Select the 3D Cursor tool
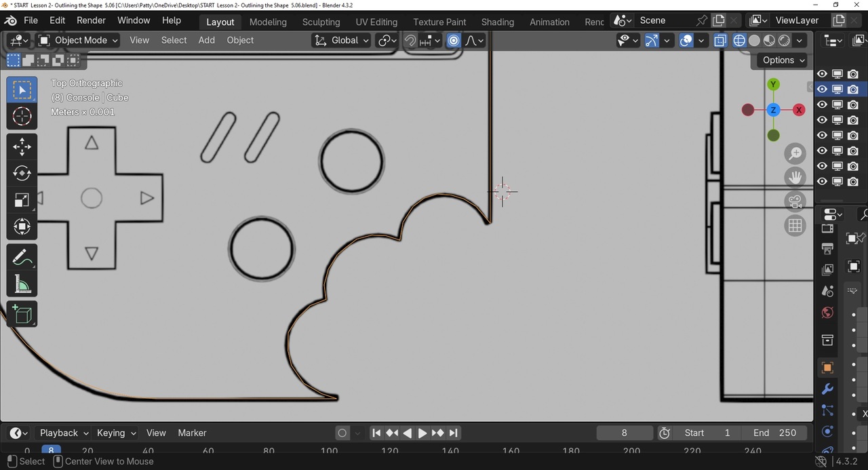868x470 pixels. pos(22,117)
